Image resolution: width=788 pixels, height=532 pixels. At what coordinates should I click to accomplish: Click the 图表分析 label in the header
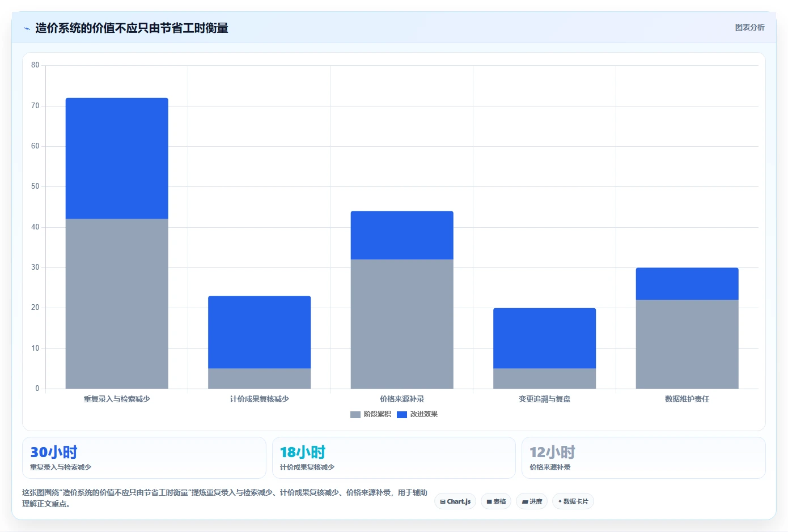pyautogui.click(x=749, y=27)
